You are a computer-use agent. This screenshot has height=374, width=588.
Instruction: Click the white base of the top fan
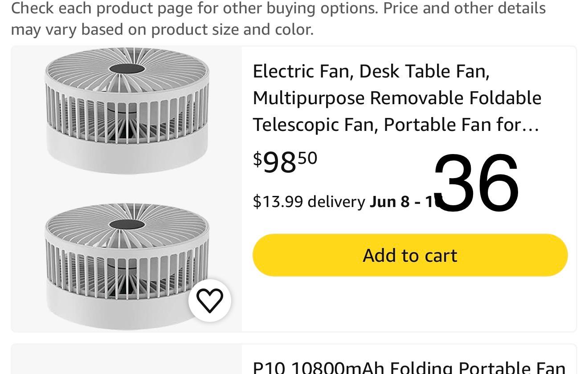(x=127, y=149)
